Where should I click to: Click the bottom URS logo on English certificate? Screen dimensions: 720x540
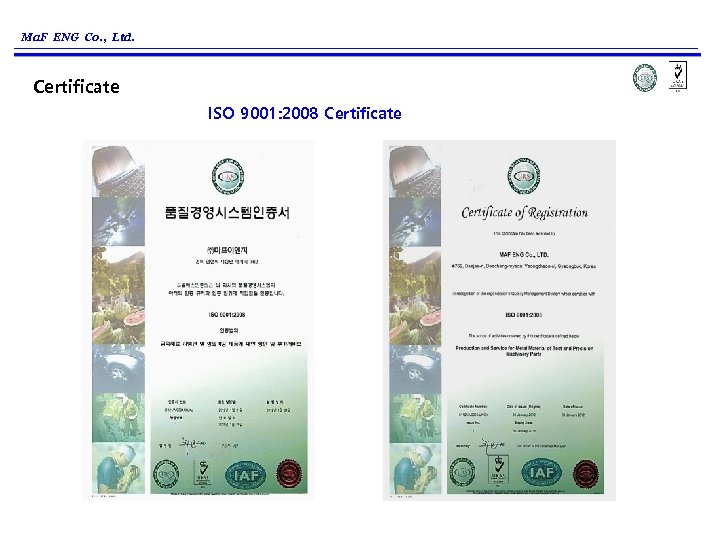462,472
